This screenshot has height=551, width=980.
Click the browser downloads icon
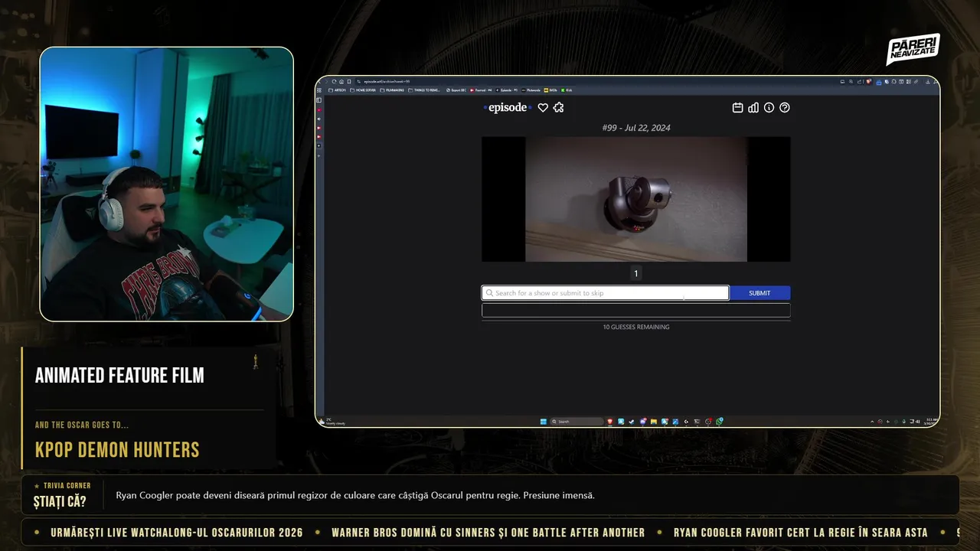point(928,81)
